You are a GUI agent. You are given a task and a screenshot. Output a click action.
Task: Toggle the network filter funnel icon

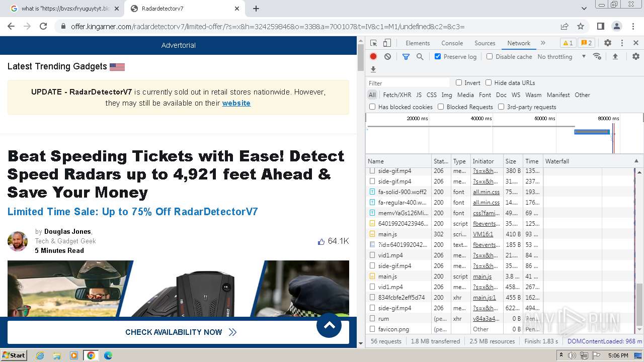406,57
